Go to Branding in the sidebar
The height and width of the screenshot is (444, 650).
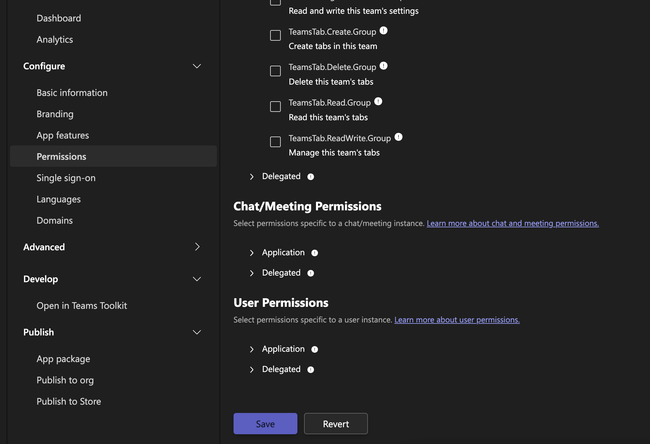[55, 114]
